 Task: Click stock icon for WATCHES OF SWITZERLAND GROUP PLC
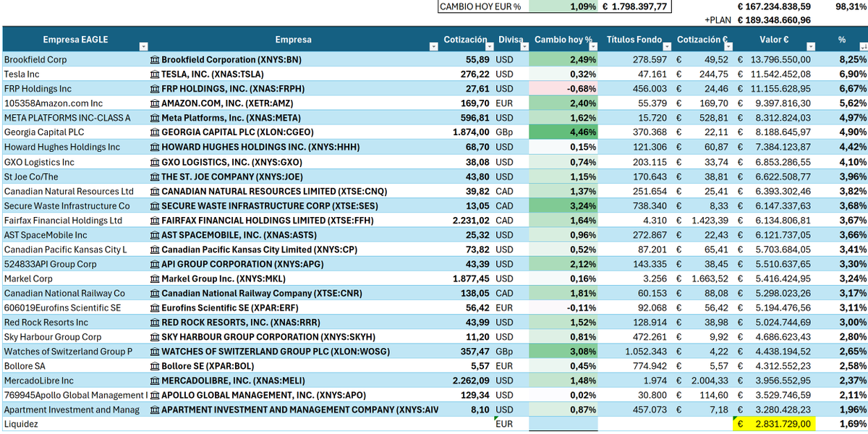pyautogui.click(x=155, y=352)
